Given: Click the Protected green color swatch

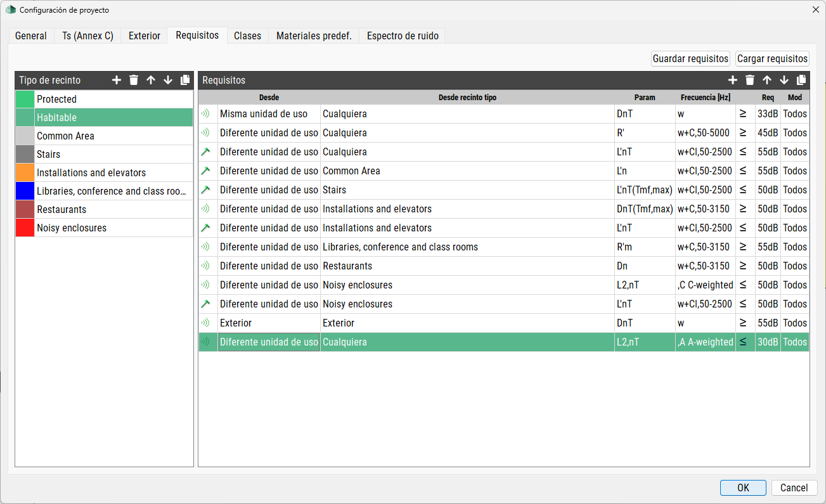Looking at the screenshot, I should (25, 99).
